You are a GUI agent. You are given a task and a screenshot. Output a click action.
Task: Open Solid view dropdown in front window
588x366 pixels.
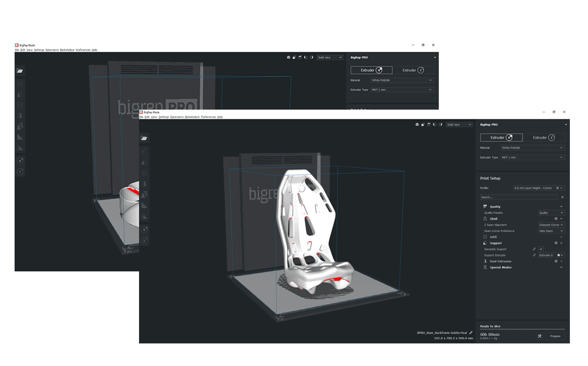click(459, 125)
